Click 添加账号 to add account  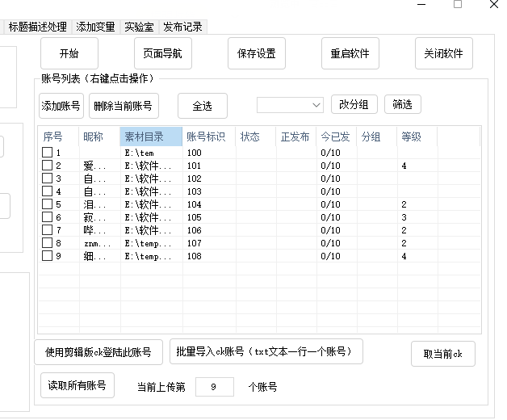point(61,106)
